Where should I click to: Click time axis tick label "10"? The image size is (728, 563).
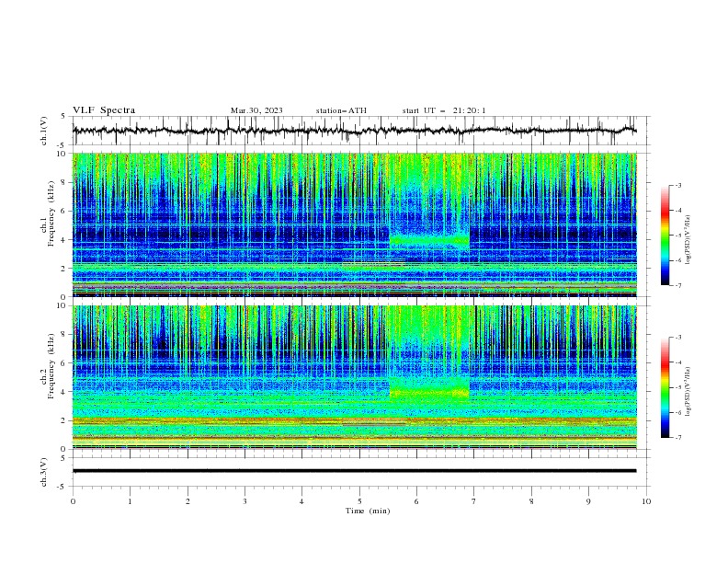click(646, 501)
